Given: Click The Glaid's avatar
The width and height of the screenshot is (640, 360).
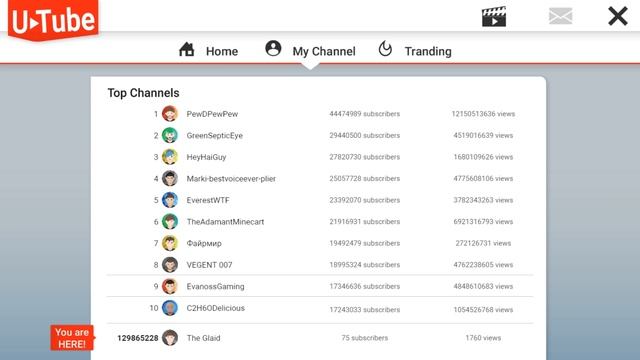Looking at the screenshot, I should coord(170,338).
